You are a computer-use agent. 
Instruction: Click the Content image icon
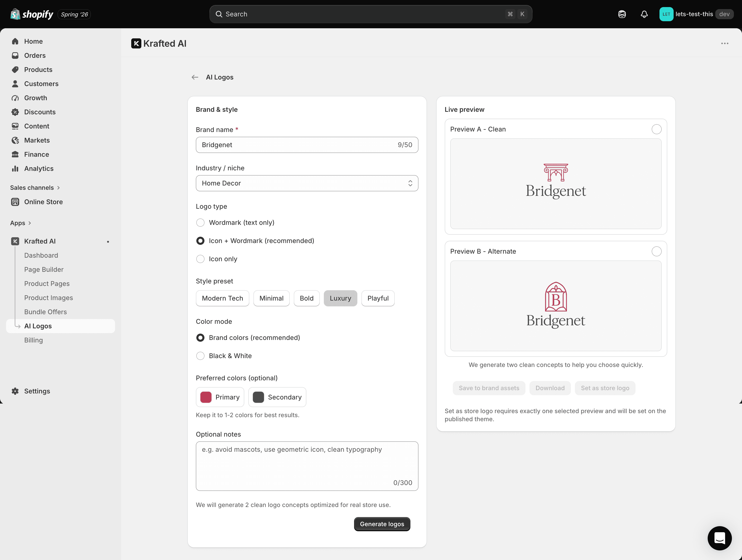click(15, 126)
